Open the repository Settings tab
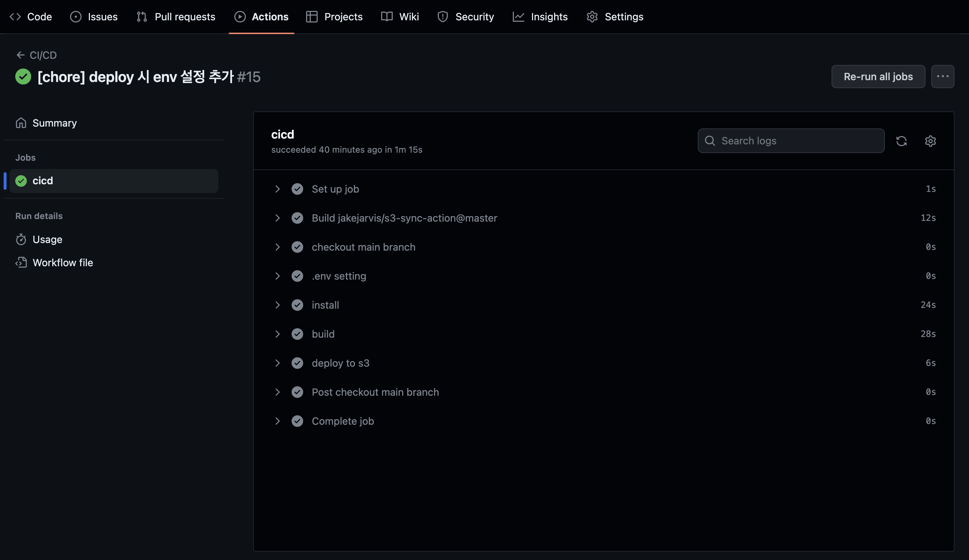This screenshot has height=560, width=969. pyautogui.click(x=615, y=17)
